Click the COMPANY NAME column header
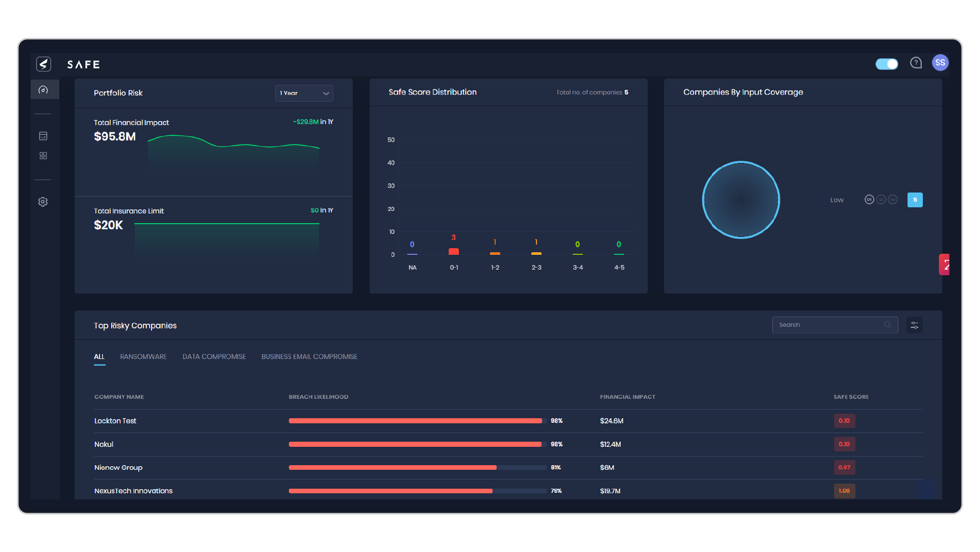This screenshot has width=980, height=552. click(119, 397)
